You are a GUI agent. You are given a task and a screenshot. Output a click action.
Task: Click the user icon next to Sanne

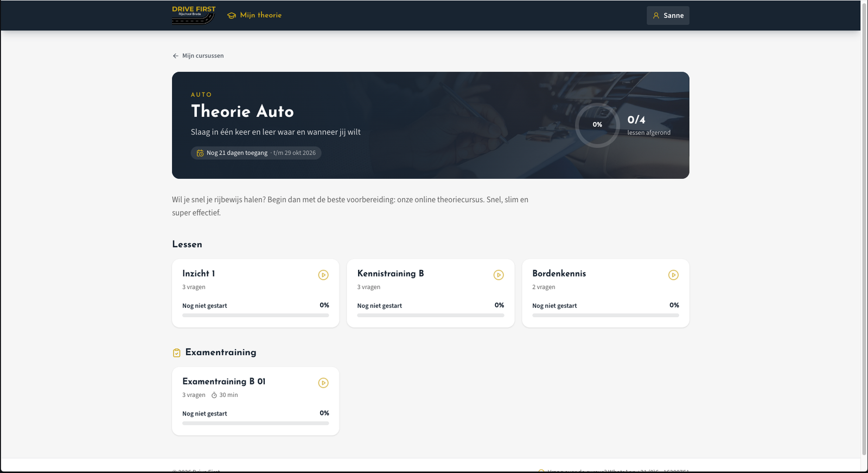[x=656, y=16]
